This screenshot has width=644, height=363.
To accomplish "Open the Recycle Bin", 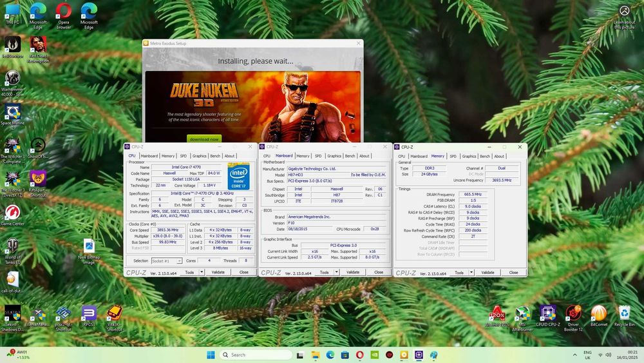I will (624, 316).
